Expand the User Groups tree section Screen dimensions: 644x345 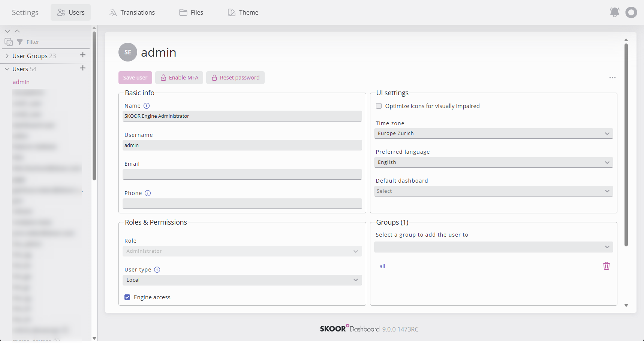tap(7, 56)
